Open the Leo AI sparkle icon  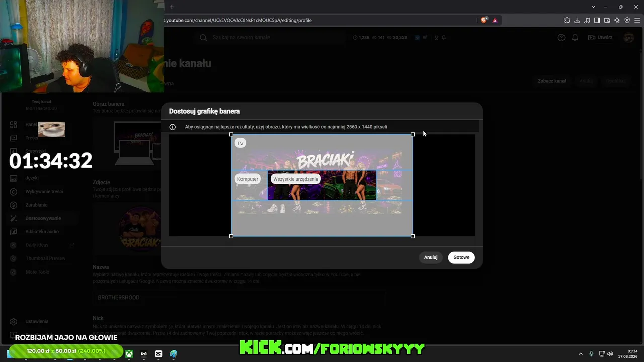617,20
